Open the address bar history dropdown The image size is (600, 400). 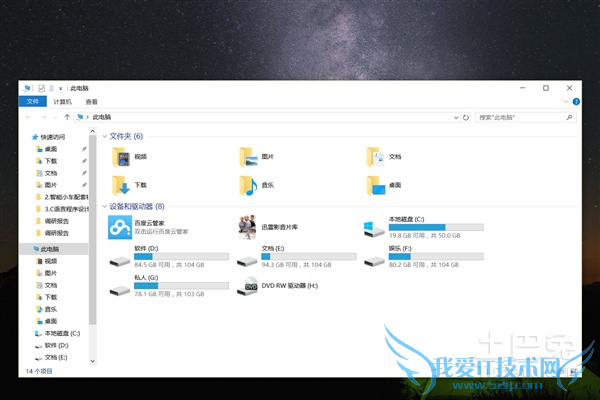click(456, 118)
